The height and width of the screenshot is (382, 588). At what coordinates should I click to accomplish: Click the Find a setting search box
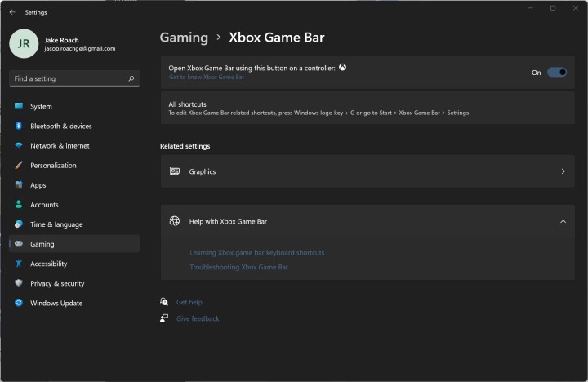[x=74, y=78]
